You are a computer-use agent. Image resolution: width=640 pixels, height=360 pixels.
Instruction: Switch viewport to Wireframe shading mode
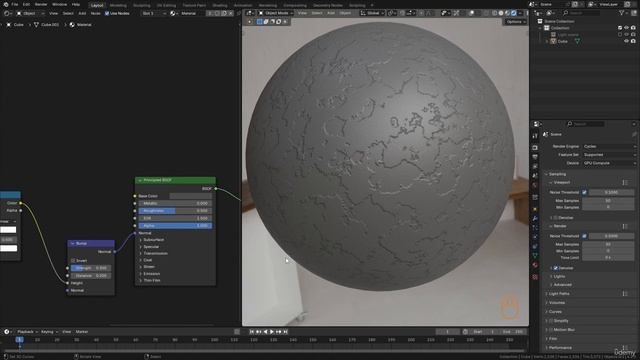coord(495,13)
